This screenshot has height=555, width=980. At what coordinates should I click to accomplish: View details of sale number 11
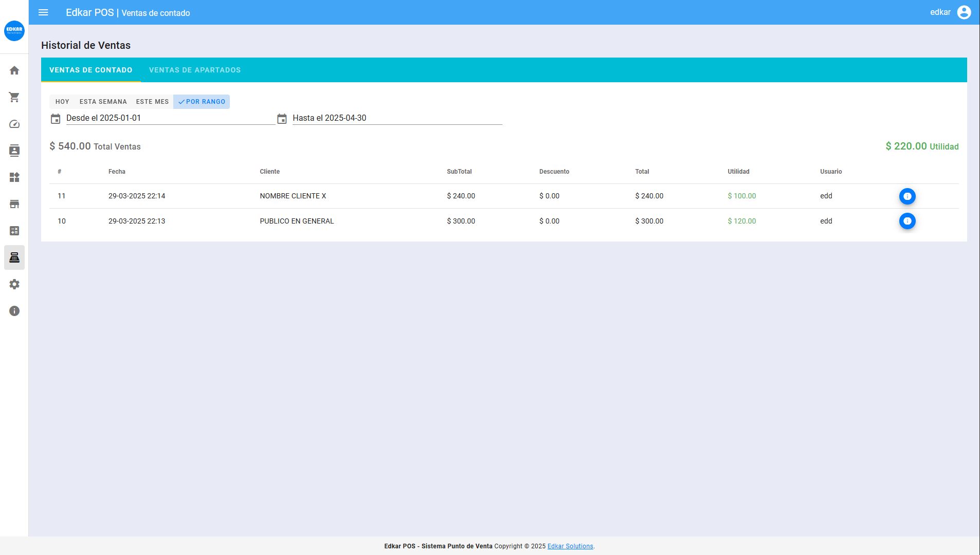[907, 196]
